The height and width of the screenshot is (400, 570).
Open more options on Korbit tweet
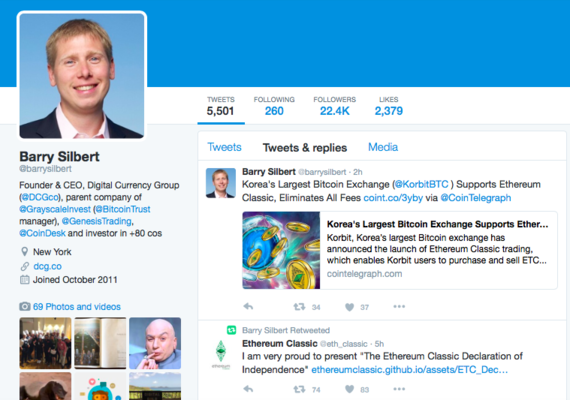point(399,307)
